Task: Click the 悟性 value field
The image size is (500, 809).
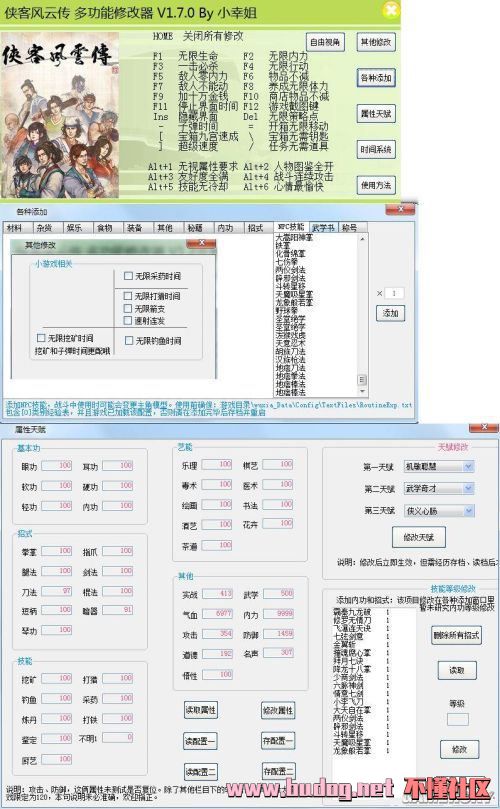Action: (217, 674)
